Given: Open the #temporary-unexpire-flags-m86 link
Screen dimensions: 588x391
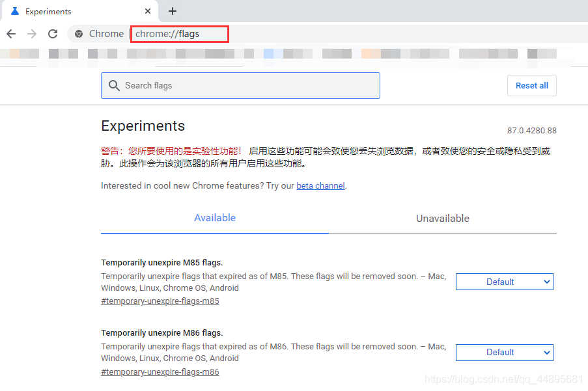Looking at the screenshot, I should coord(160,372).
